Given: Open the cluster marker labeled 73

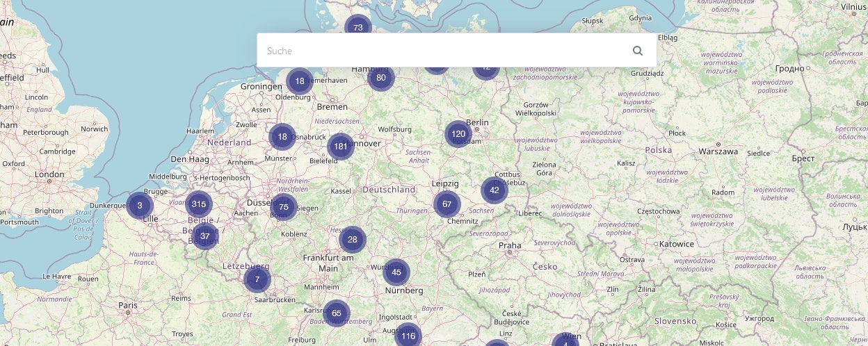Looking at the screenshot, I should [x=358, y=26].
